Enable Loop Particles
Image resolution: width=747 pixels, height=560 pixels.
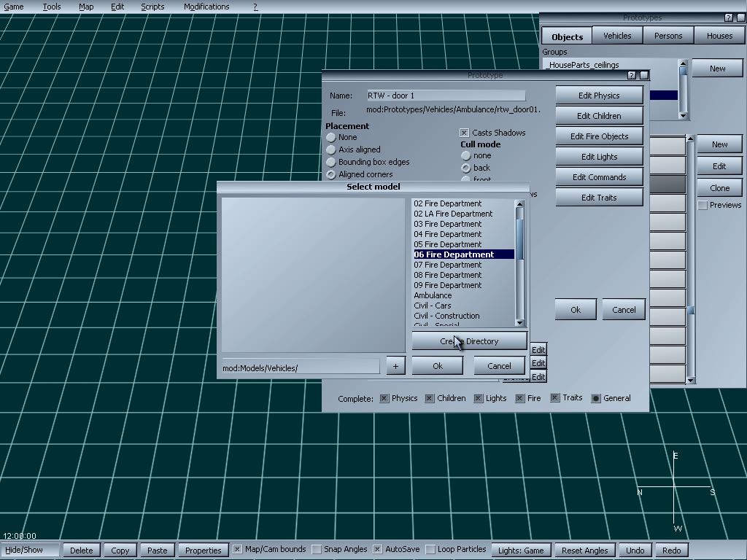pos(430,549)
